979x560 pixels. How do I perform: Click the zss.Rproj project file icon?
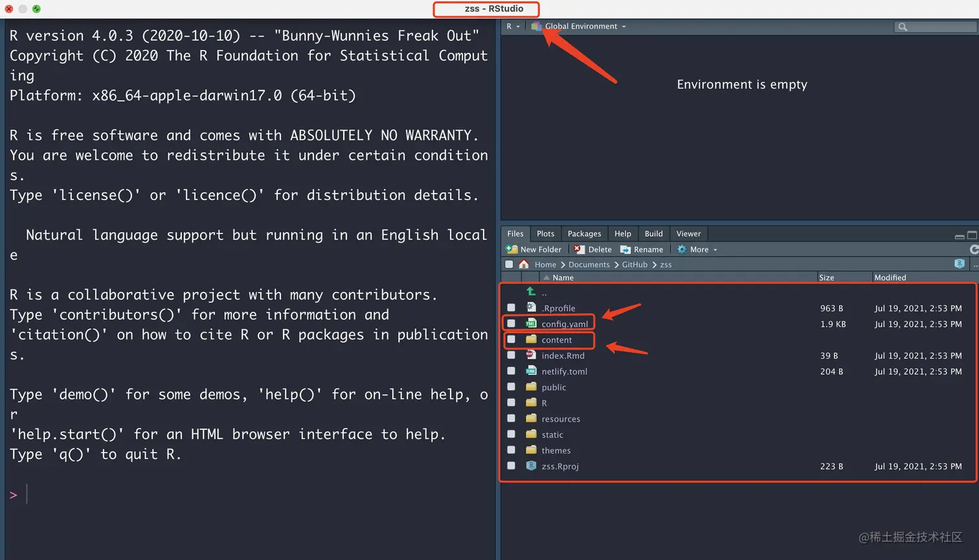(531, 465)
